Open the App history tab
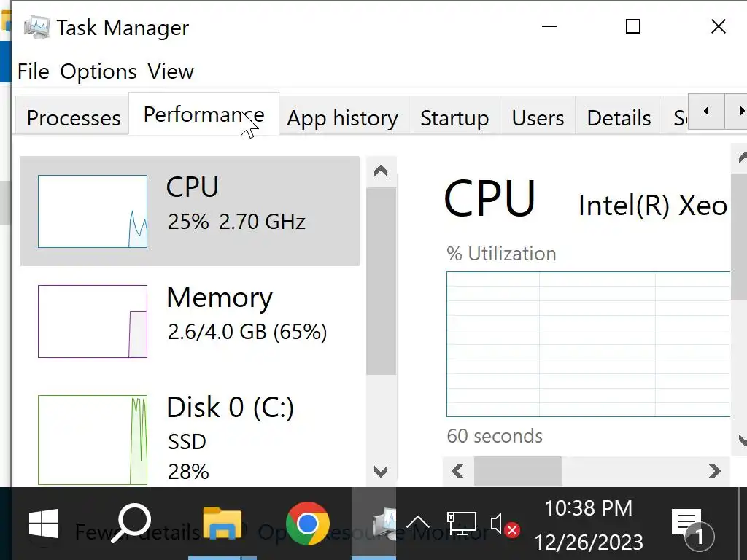This screenshot has width=747, height=560. coord(342,117)
